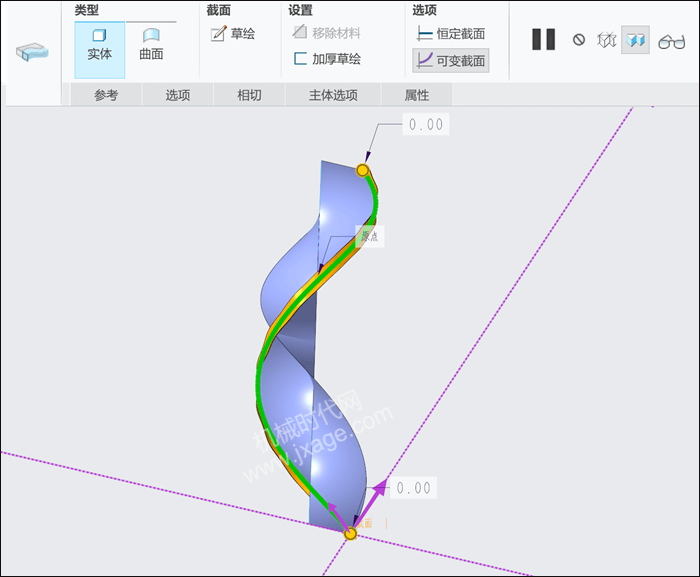Click the pause feature button
This screenshot has height=577, width=700.
coord(543,39)
